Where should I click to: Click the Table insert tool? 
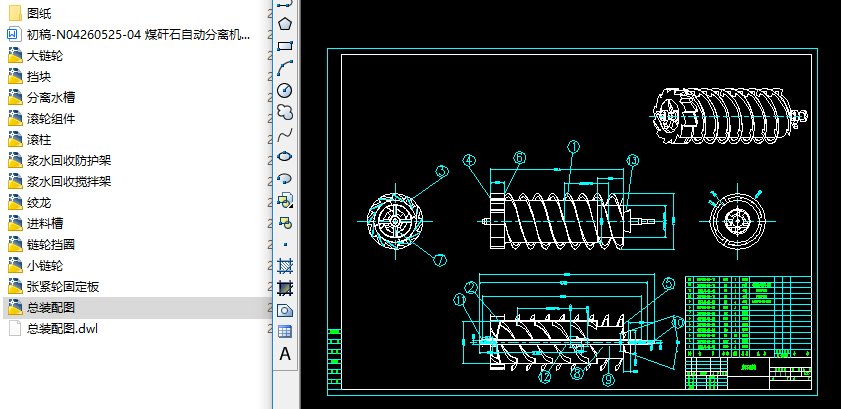(285, 332)
